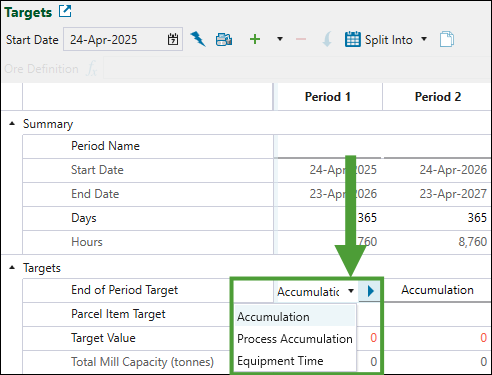Click the blue lightning bolt icon
Screen dimensions: 492x375
tap(198, 39)
